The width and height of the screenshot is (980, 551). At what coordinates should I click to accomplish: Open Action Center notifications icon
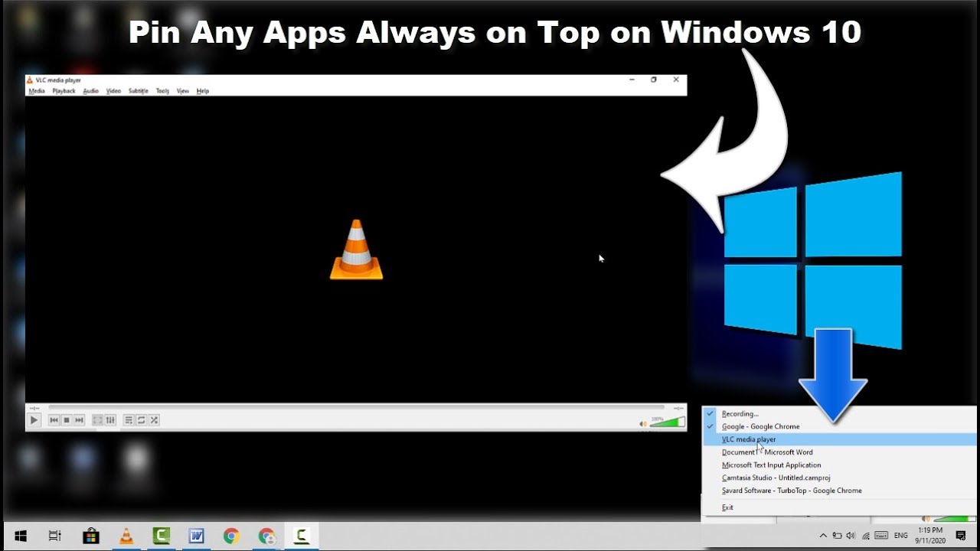click(961, 536)
